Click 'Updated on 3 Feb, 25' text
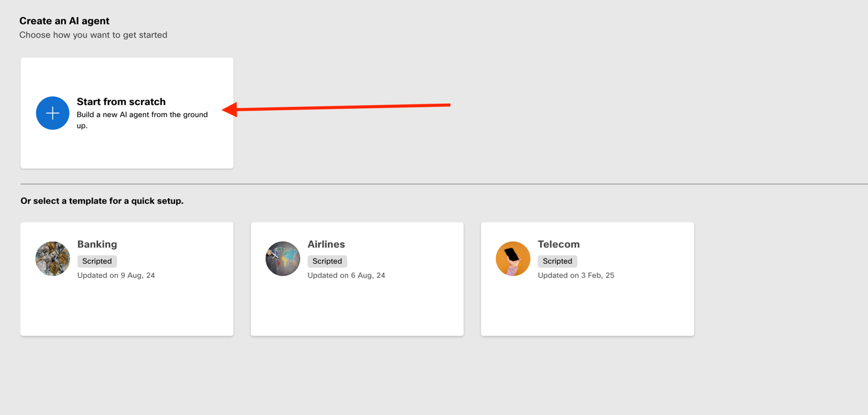868x415 pixels. tap(576, 275)
